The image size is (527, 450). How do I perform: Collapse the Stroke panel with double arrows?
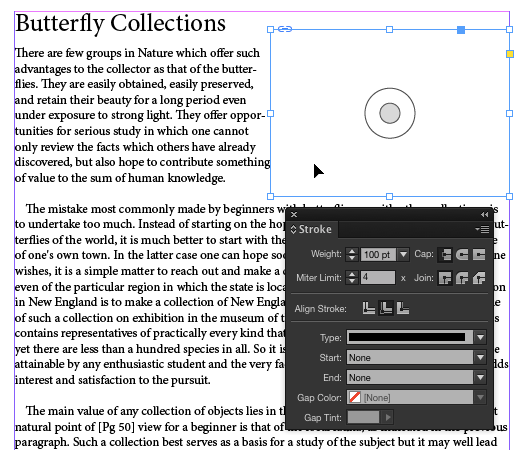484,214
